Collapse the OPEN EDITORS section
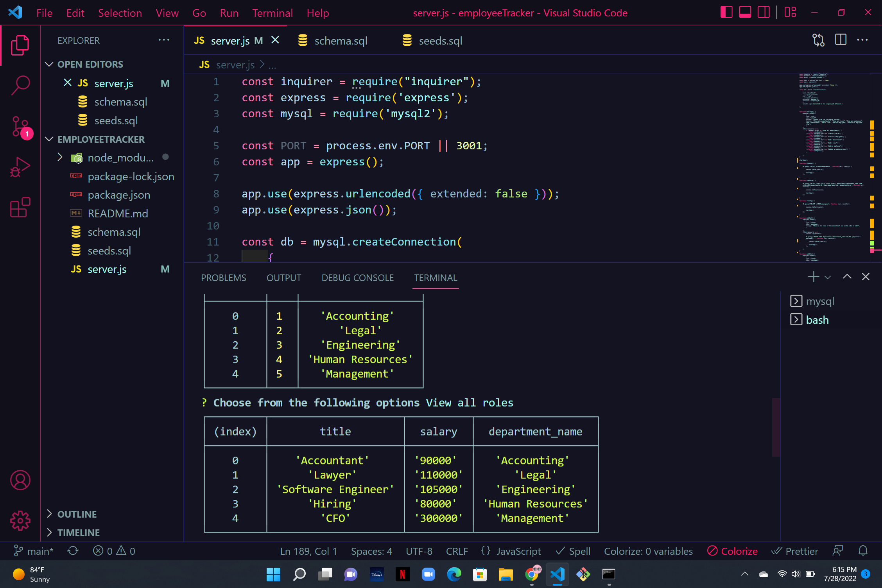882x588 pixels. (49, 64)
